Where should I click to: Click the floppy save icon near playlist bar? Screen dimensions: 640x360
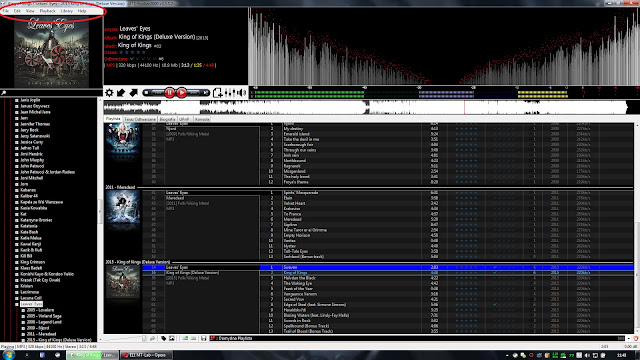[203, 338]
